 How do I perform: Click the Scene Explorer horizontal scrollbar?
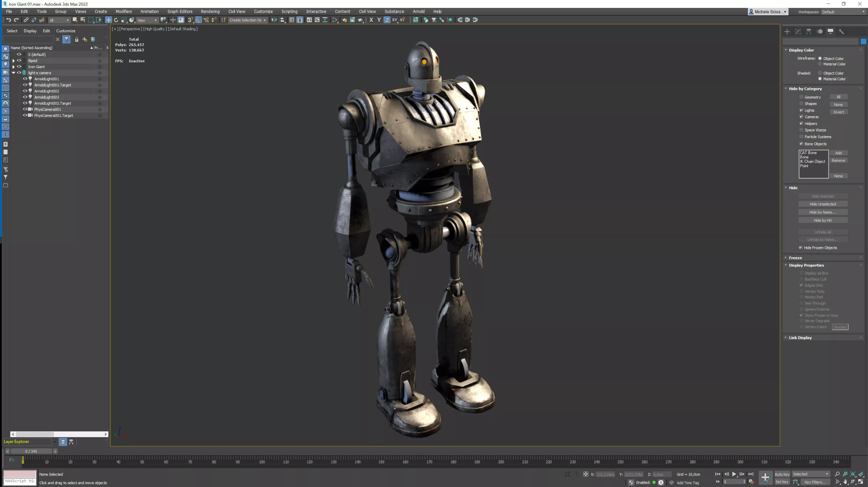coord(59,434)
